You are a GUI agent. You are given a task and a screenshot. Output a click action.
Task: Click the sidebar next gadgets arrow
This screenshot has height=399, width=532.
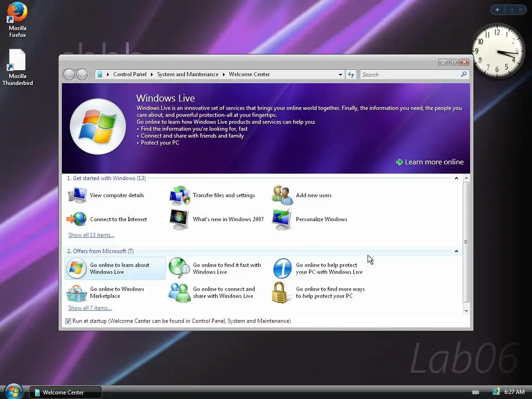click(520, 10)
